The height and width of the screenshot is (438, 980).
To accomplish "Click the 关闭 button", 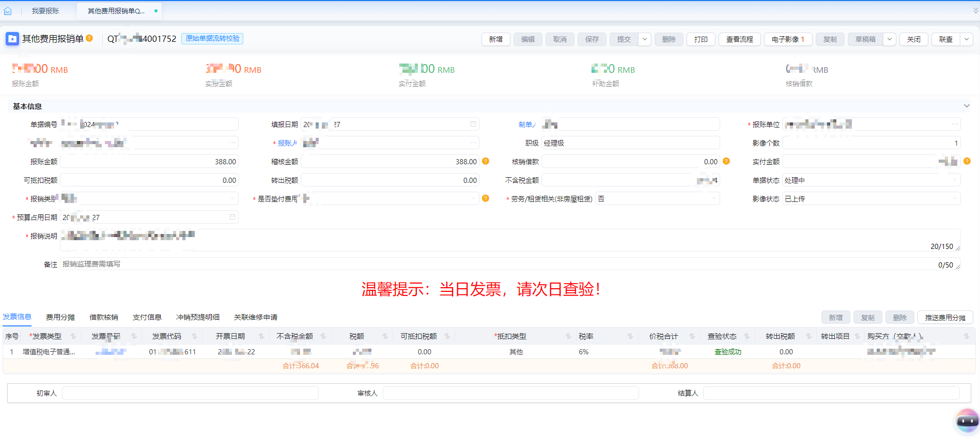I will click(x=914, y=39).
